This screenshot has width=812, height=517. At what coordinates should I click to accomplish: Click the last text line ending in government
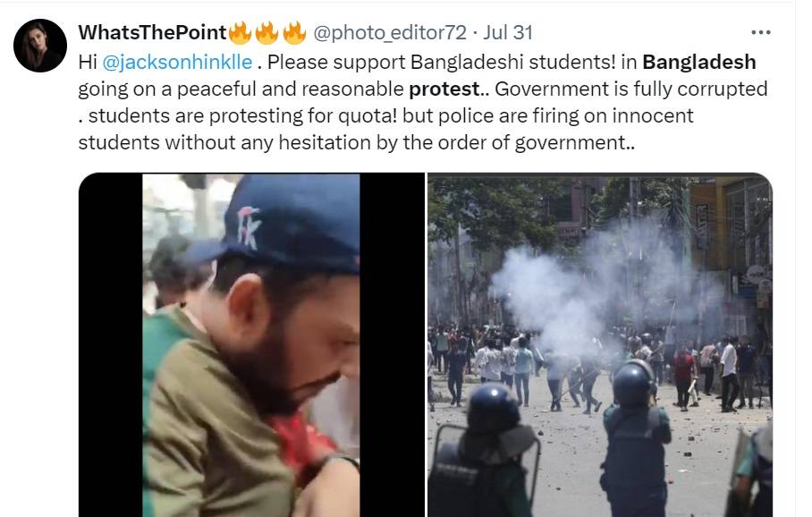tap(356, 142)
